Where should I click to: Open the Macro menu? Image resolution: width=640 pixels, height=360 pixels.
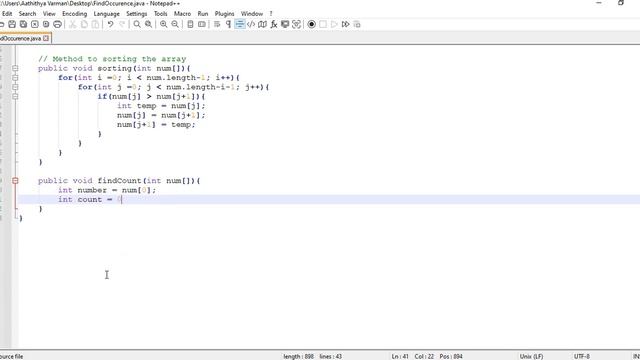coord(182,13)
